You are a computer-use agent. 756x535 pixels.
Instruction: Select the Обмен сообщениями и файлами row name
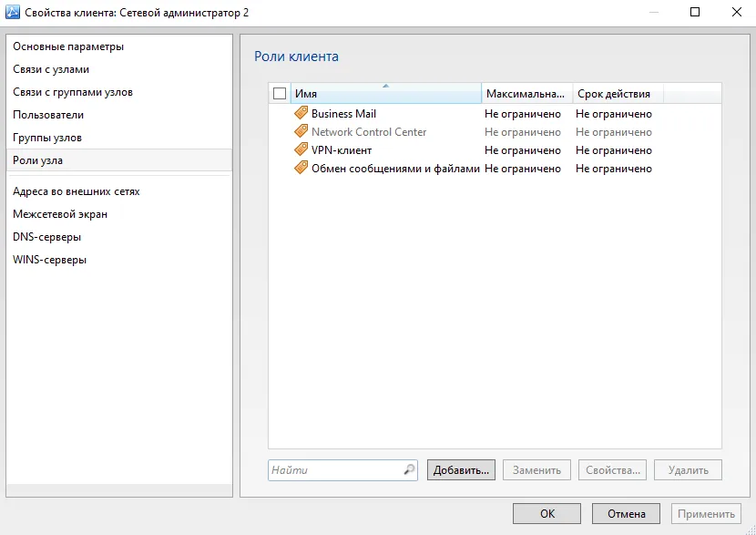pyautogui.click(x=395, y=169)
